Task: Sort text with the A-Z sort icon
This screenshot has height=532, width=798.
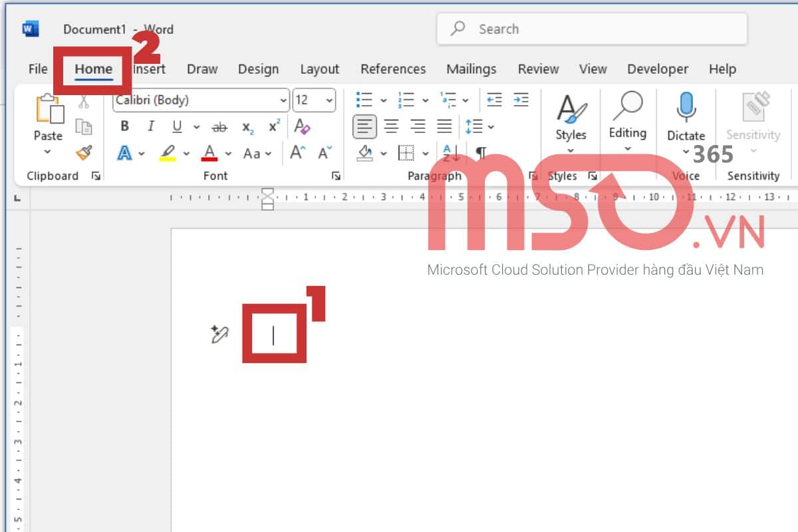Action: point(452,154)
